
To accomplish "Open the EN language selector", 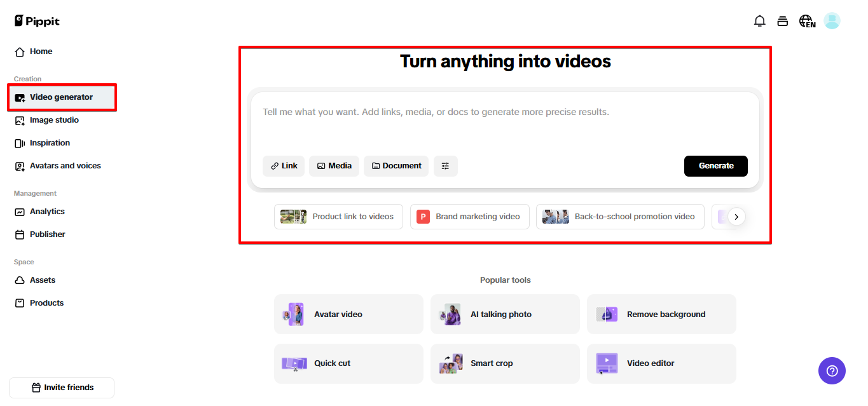I will tap(806, 20).
